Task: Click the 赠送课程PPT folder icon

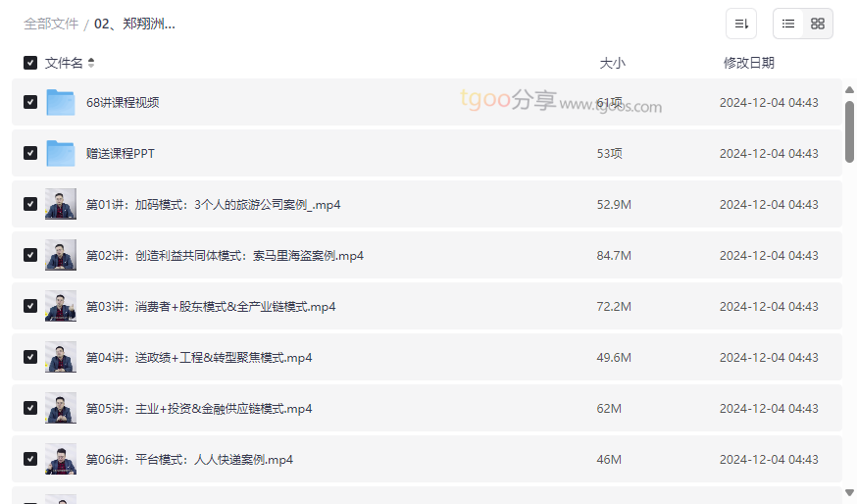Action: [x=60, y=153]
